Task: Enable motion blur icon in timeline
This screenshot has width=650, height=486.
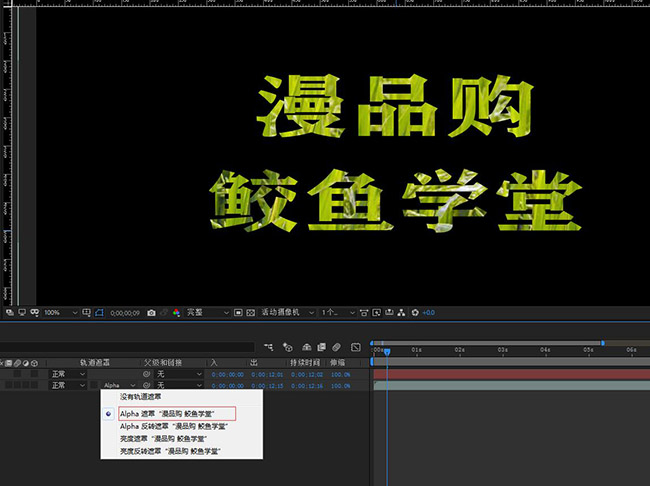Action: 337,347
